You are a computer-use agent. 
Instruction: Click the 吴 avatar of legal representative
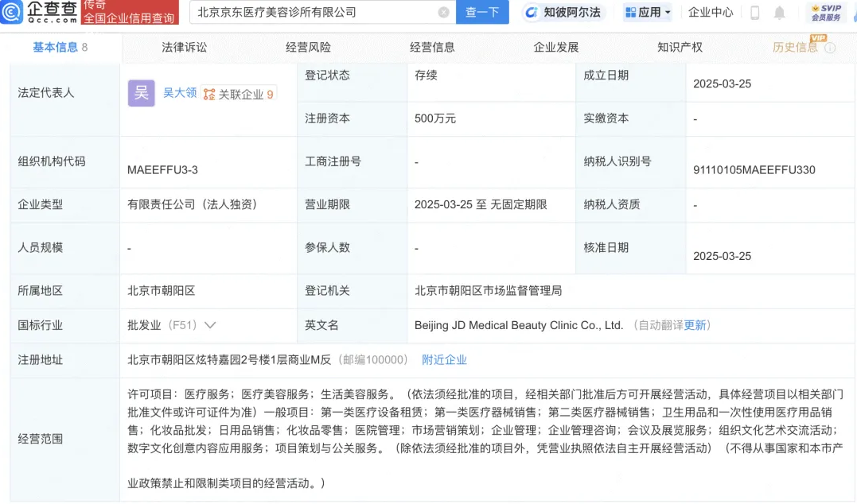tap(141, 93)
